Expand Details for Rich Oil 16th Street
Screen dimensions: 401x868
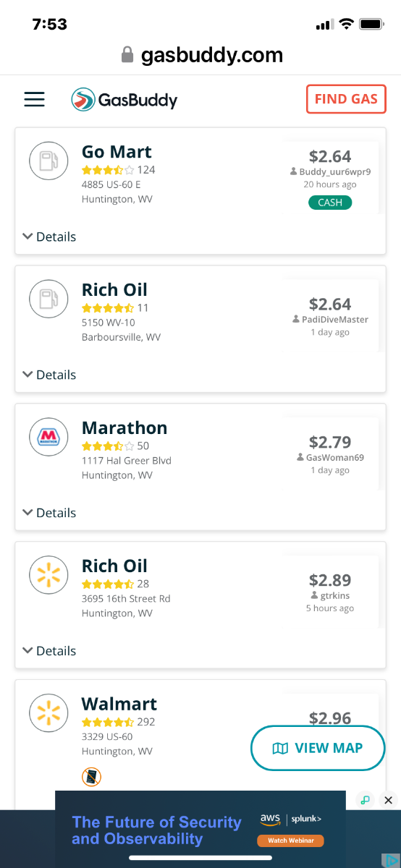49,651
